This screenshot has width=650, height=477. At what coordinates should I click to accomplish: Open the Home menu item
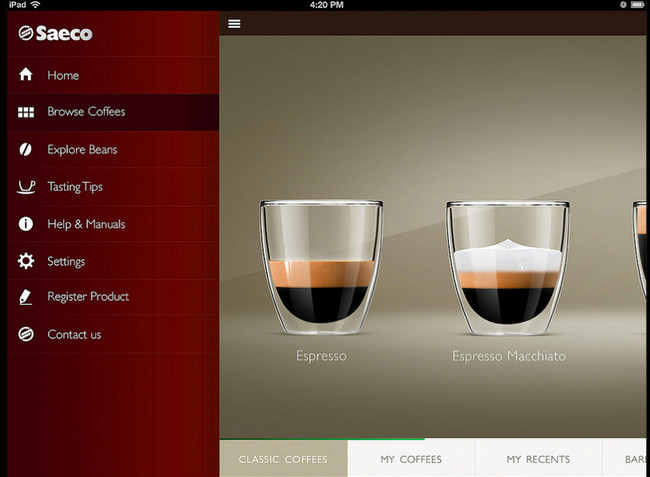(x=113, y=75)
